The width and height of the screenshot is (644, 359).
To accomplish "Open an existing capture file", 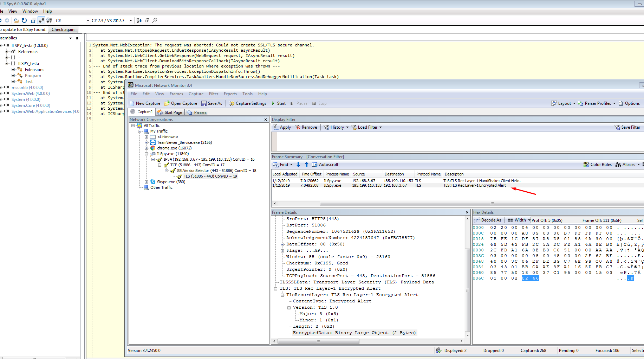I will pos(181,103).
